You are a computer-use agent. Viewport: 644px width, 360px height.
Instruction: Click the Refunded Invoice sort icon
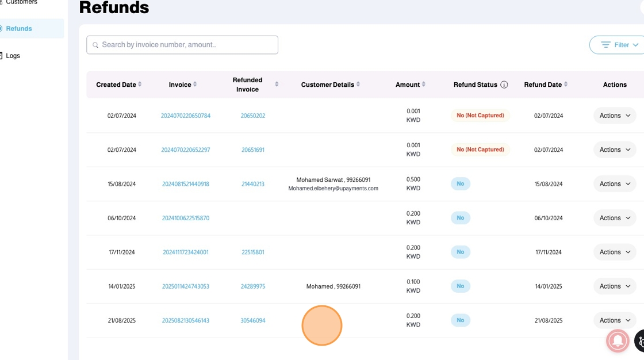point(277,85)
